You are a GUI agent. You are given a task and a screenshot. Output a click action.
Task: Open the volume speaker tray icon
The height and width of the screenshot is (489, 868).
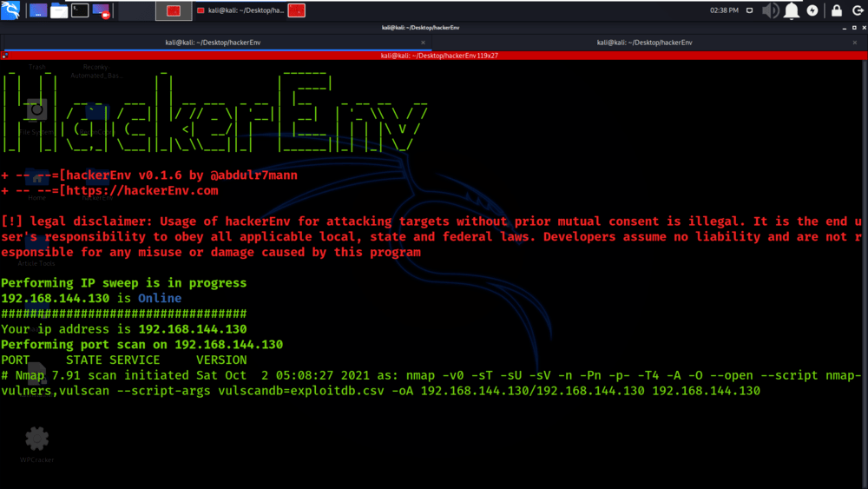click(x=770, y=10)
